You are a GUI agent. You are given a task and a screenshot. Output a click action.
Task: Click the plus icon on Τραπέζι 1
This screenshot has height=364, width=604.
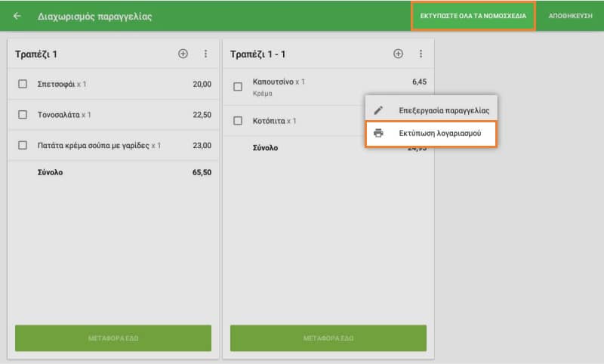point(183,54)
